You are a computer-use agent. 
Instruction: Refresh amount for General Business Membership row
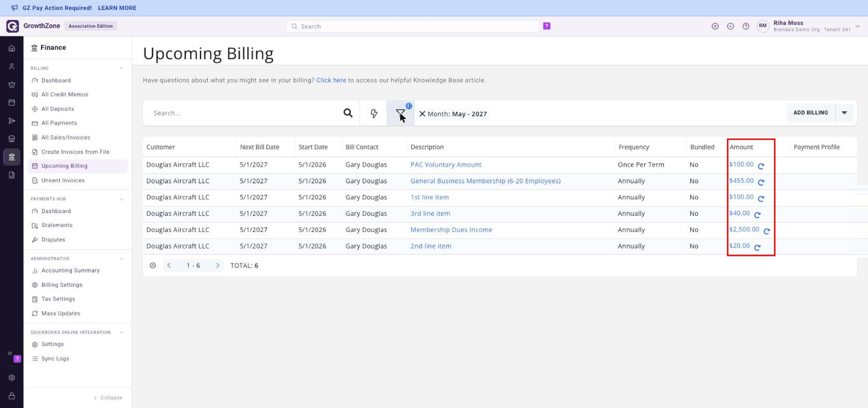[x=761, y=182]
